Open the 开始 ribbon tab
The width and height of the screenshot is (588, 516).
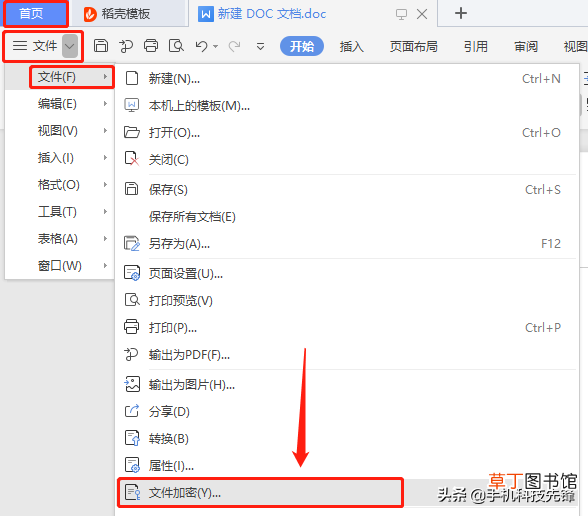coord(302,46)
